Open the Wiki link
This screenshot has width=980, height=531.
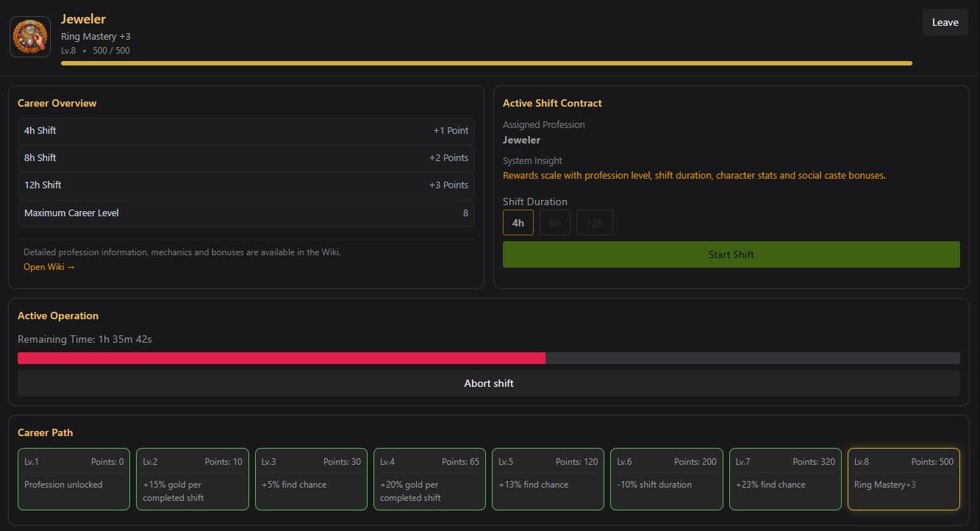pos(49,267)
